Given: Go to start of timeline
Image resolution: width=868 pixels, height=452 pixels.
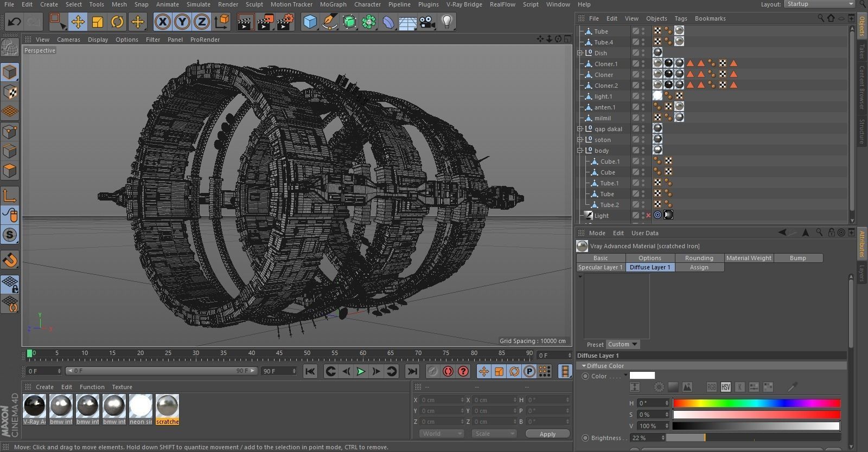Looking at the screenshot, I should click(310, 371).
